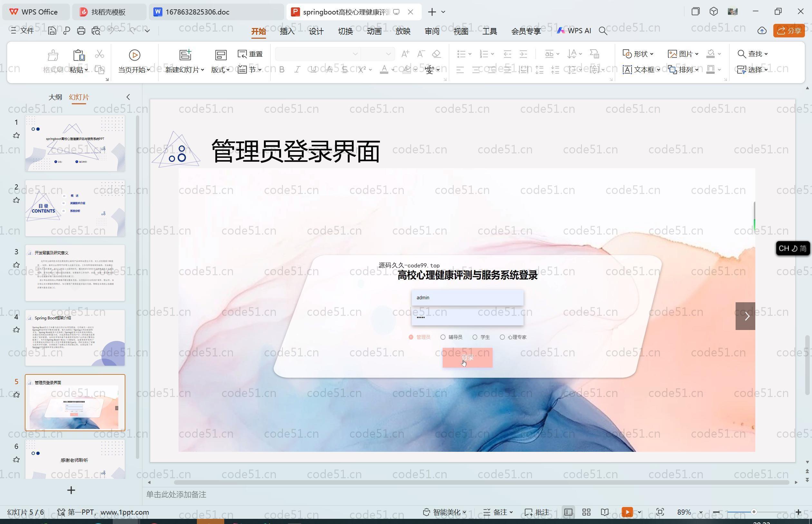The image size is (812, 524).
Task: Open the Insert (插入) ribbon tab
Action: (x=287, y=31)
